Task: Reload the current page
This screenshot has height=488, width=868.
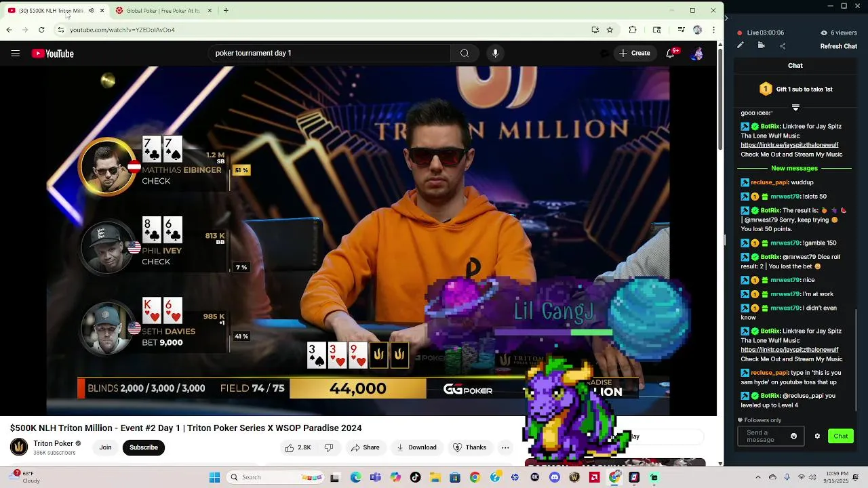Action: point(41,30)
